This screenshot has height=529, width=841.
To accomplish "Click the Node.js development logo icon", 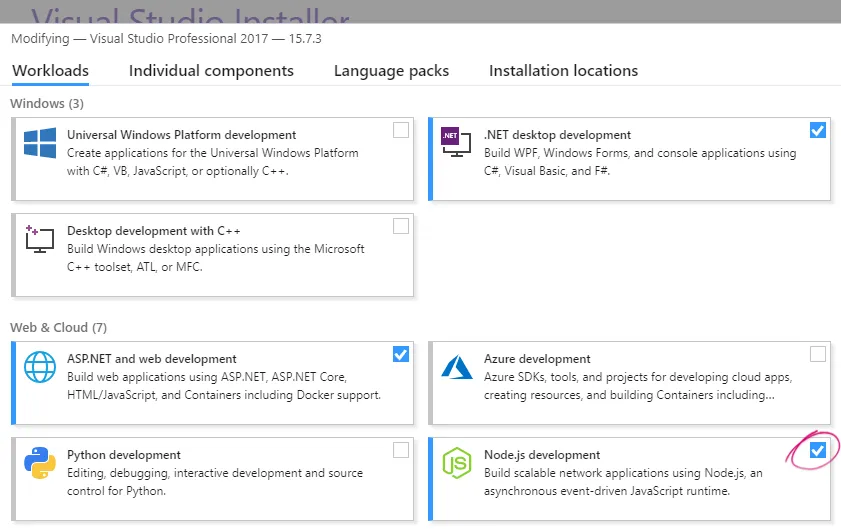I will tap(456, 463).
